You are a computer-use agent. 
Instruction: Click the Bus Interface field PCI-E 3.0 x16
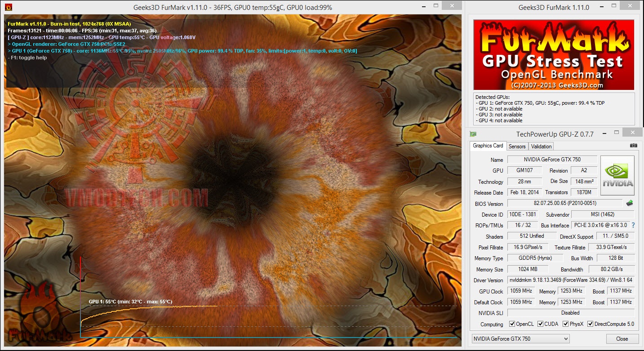tap(600, 225)
